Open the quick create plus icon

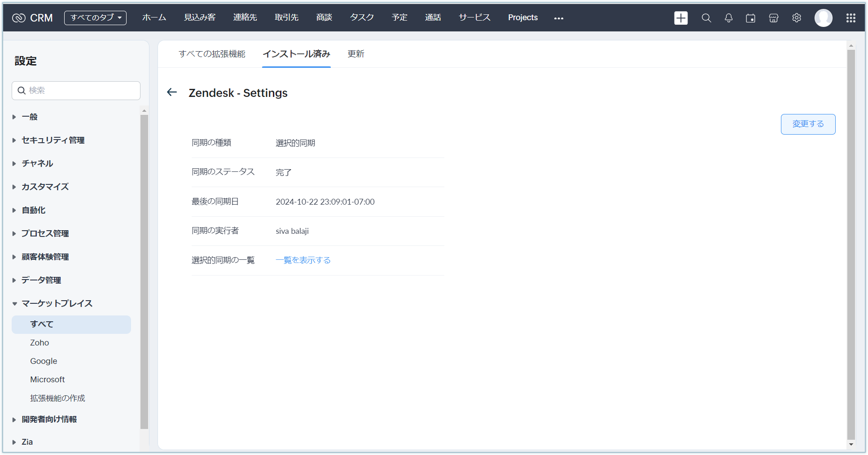click(x=681, y=18)
